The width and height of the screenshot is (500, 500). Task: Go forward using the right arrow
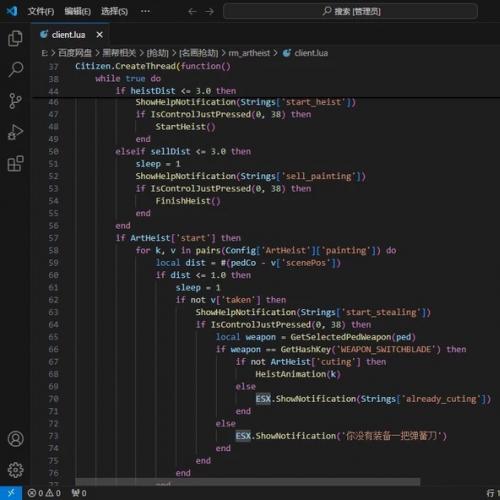(209, 12)
